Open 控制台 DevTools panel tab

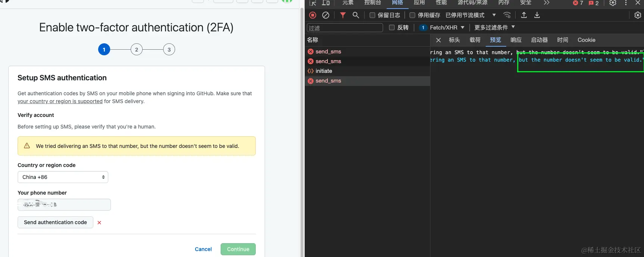[x=373, y=3]
